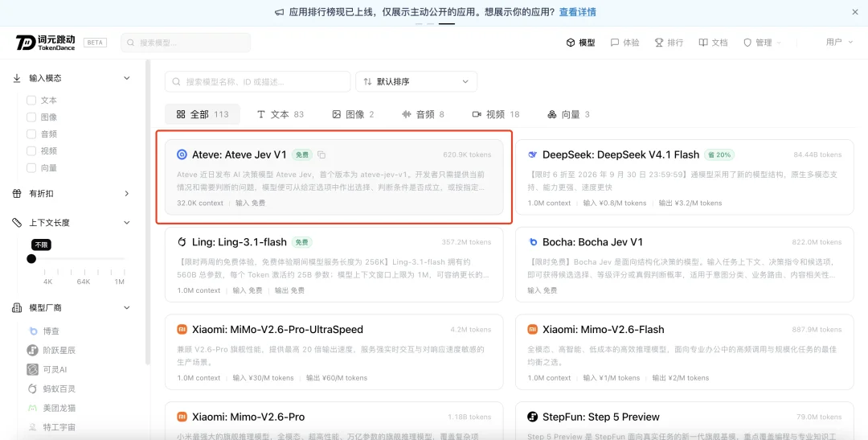Click the 模型厂商 building icon
The image size is (868, 440).
point(17,307)
